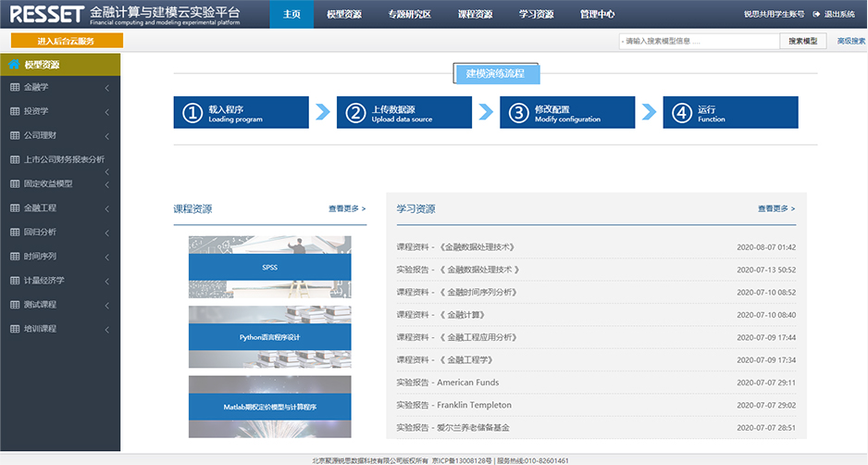Open the 课程资源 top navigation tab
The image size is (868, 465).
click(x=475, y=14)
